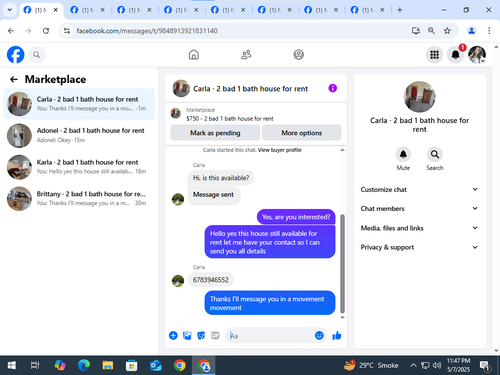Expand Media, files and links section
Screen dimensions: 500x375
(x=419, y=228)
